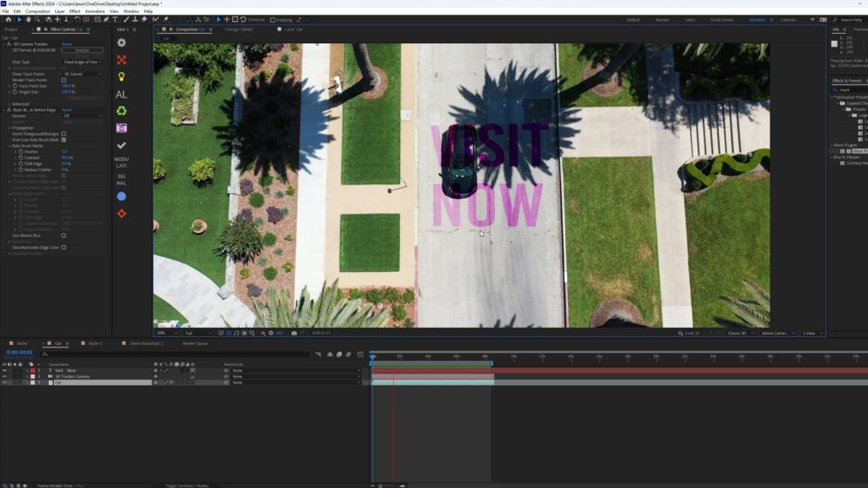Click the blue circle Kbar icon
This screenshot has height=488, width=868.
121,197
